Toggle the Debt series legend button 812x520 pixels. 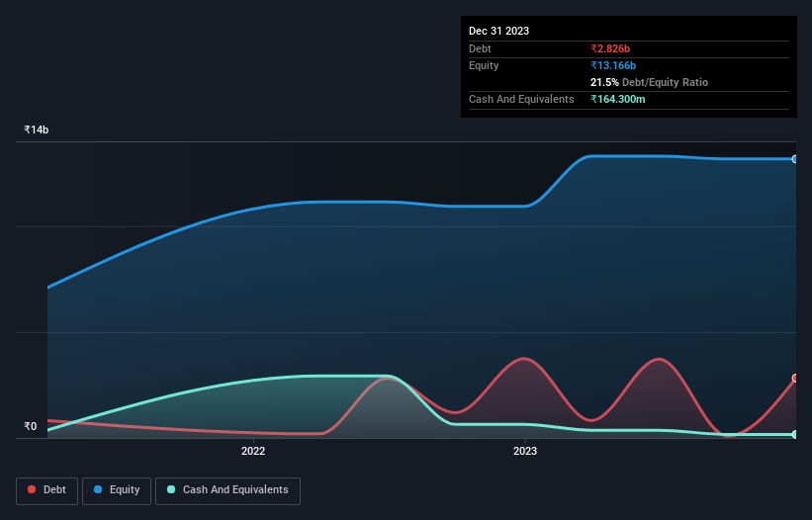[x=47, y=490]
